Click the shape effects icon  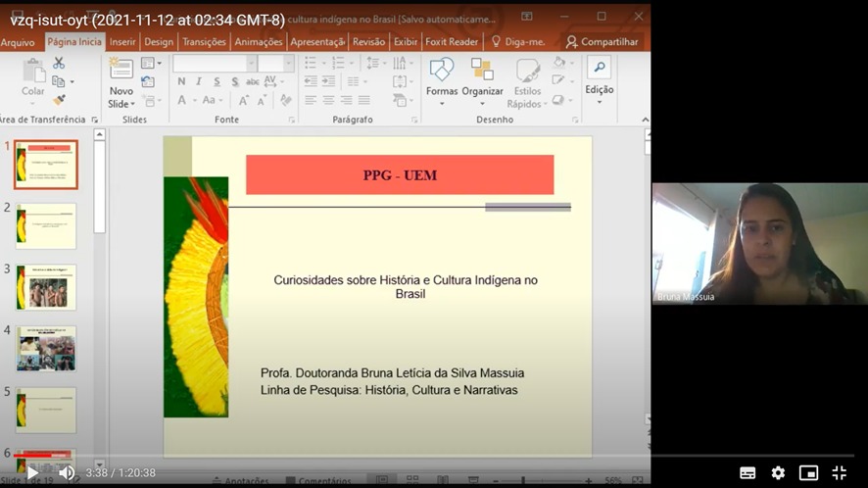pyautogui.click(x=558, y=100)
